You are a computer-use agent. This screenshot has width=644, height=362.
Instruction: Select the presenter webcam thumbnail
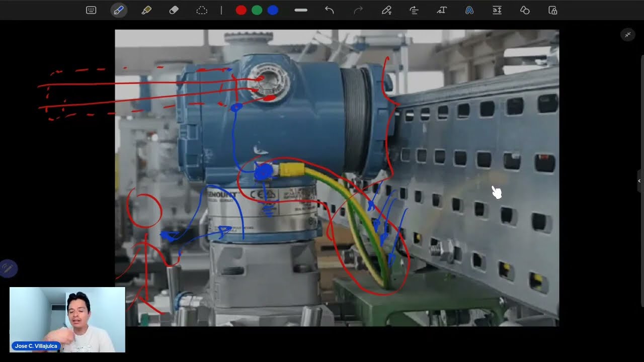pyautogui.click(x=67, y=320)
